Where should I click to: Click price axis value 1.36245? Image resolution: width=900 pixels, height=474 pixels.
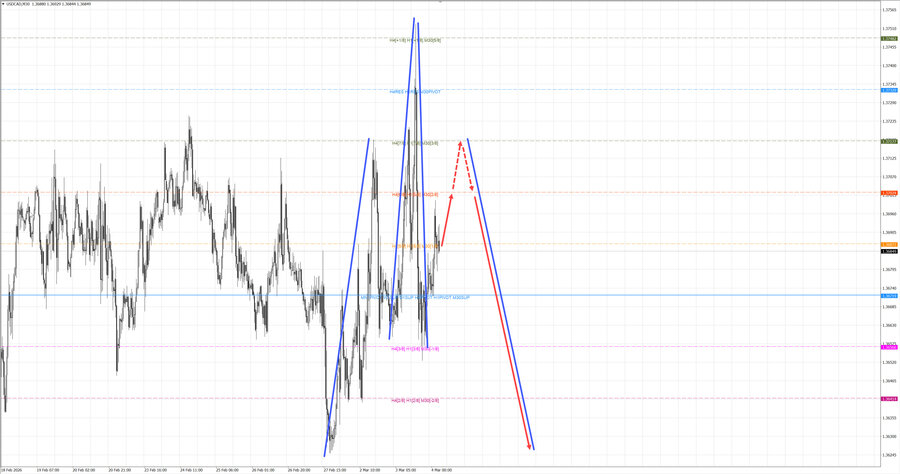(x=890, y=455)
